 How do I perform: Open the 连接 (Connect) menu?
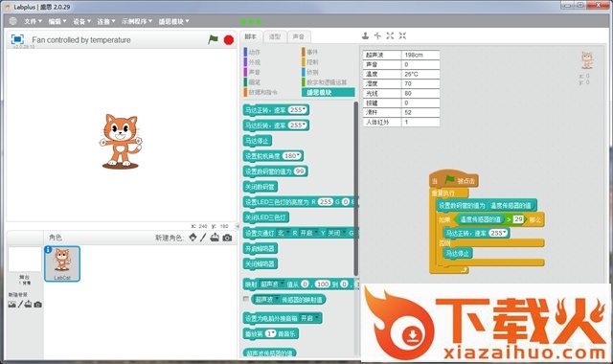click(x=106, y=21)
